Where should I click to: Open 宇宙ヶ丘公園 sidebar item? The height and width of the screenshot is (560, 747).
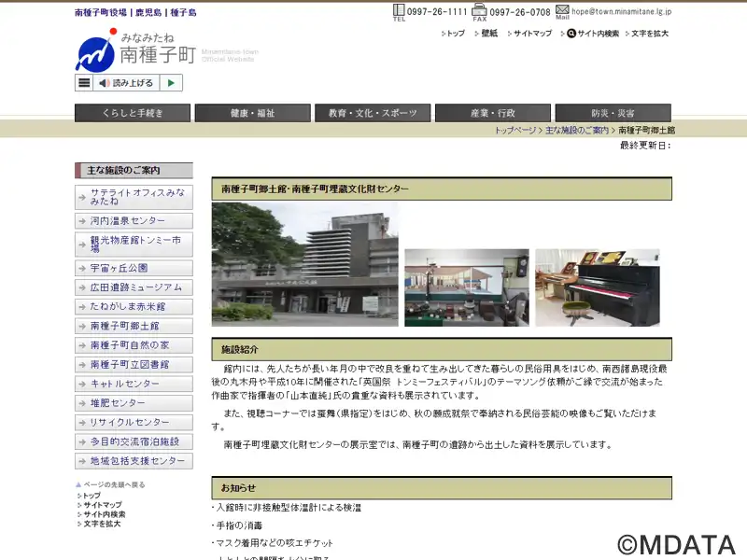point(134,268)
